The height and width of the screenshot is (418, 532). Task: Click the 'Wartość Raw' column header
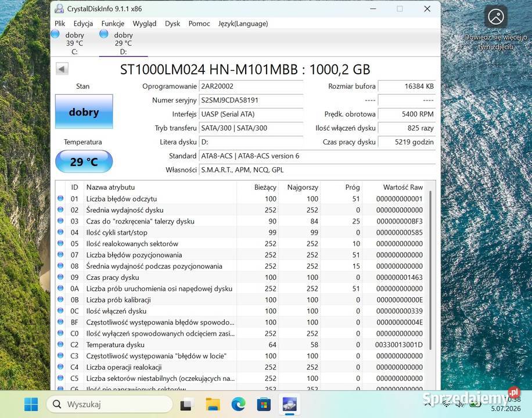(393, 187)
